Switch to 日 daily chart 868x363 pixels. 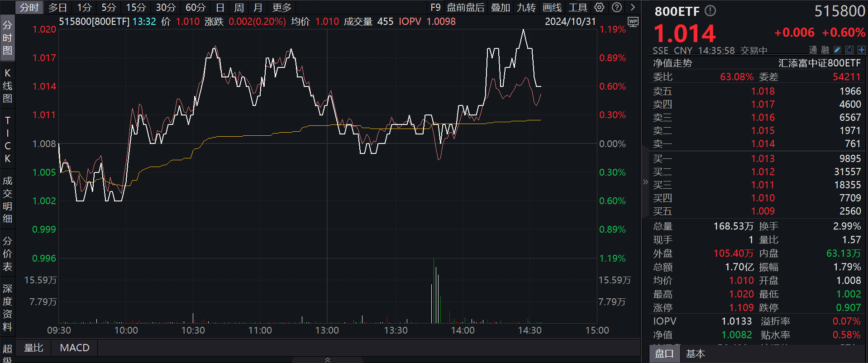click(x=220, y=7)
